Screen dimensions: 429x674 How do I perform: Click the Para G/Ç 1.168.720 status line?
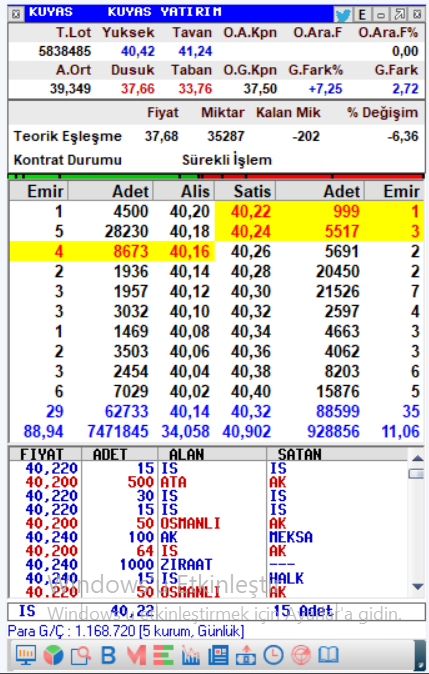(126, 631)
